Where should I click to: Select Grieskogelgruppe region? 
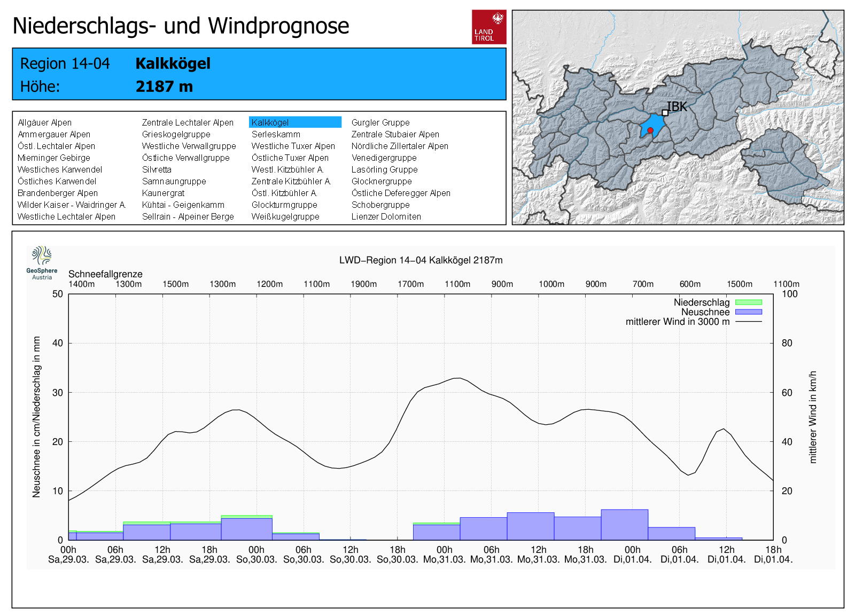(176, 134)
